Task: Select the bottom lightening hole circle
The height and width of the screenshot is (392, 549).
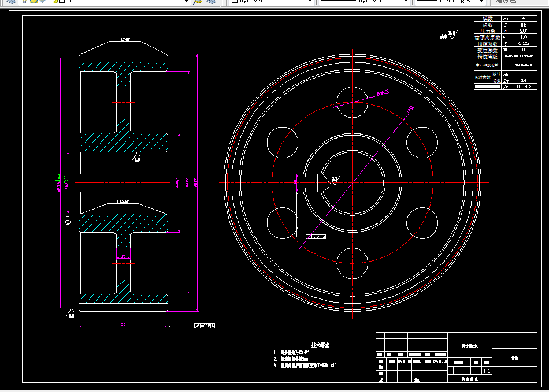Action: pos(353,263)
